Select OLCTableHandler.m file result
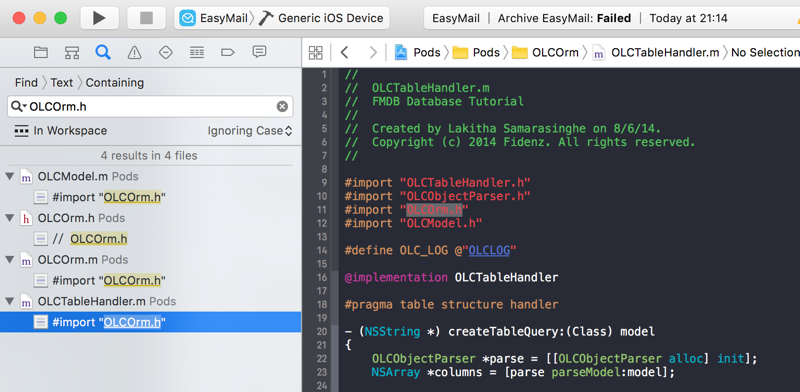Screen dimensions: 800x392 click(x=97, y=302)
